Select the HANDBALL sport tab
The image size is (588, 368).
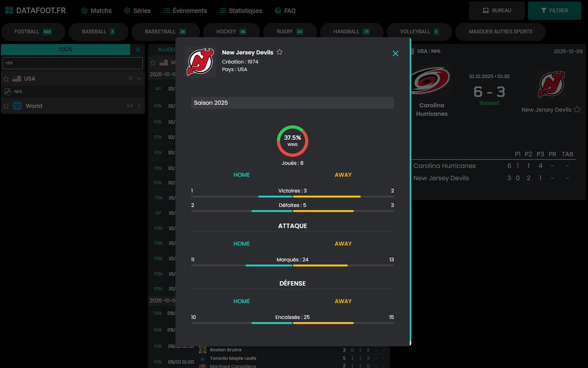(351, 31)
